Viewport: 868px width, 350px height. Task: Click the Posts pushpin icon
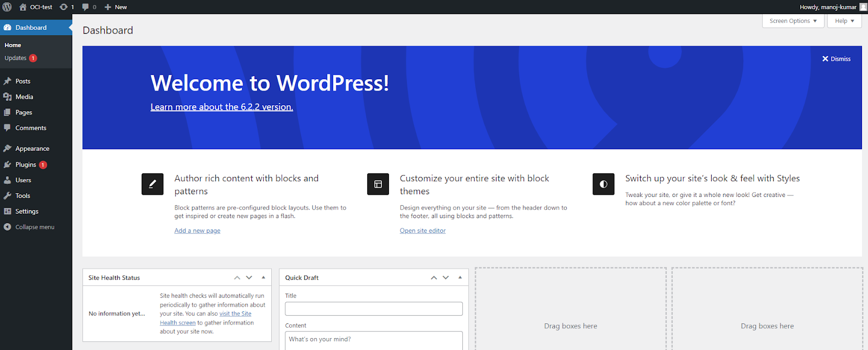[x=8, y=81]
